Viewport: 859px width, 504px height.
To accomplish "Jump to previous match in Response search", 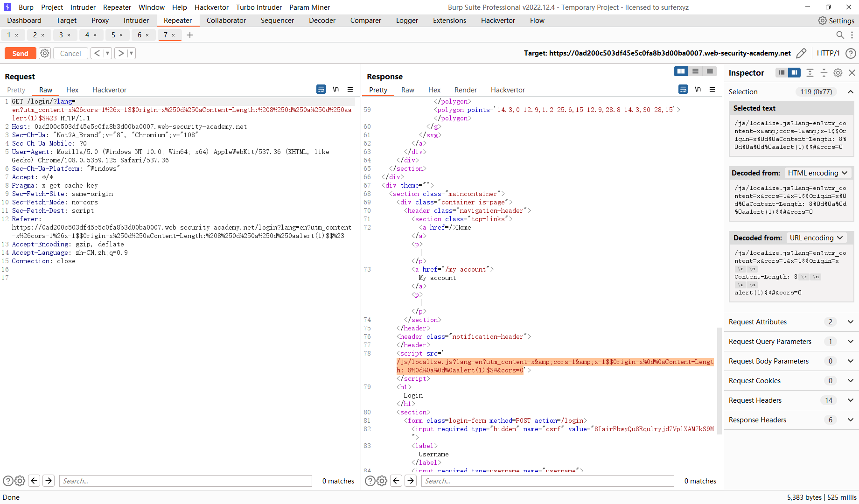I will click(396, 481).
